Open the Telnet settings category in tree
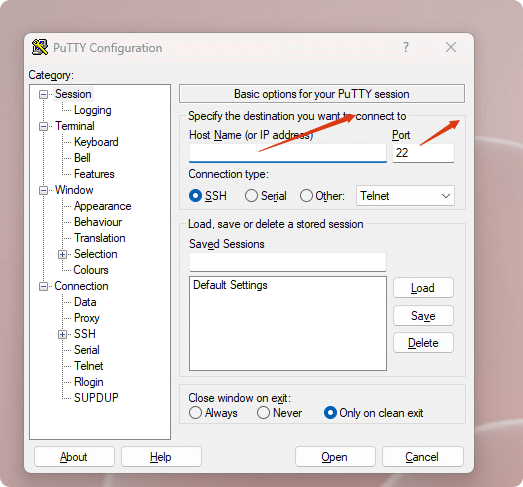 (88, 366)
